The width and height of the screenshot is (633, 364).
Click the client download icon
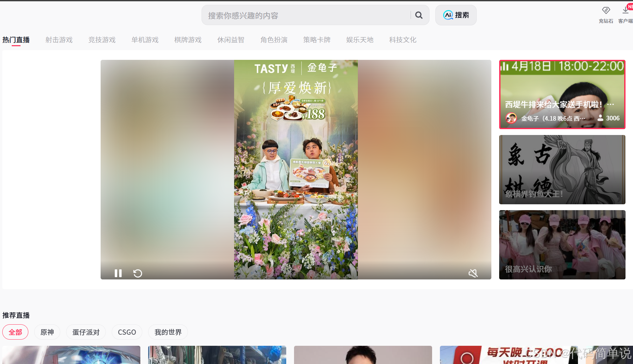pos(625,11)
